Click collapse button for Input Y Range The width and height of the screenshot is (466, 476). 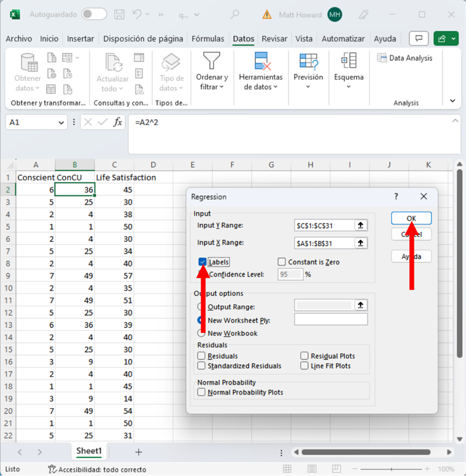(x=361, y=226)
